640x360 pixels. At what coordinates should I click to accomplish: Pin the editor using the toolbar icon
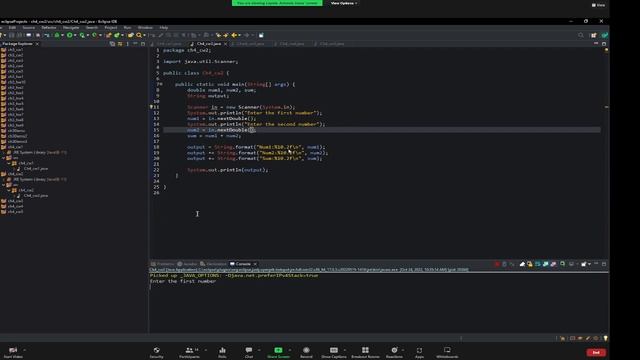coord(261,35)
